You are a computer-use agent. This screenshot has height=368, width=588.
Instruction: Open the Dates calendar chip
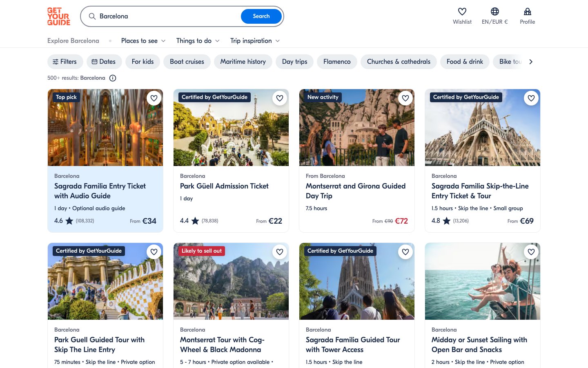(104, 62)
